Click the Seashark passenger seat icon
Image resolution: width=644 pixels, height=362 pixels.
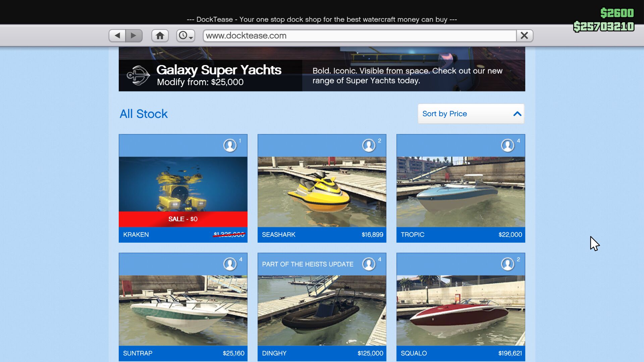click(x=369, y=145)
